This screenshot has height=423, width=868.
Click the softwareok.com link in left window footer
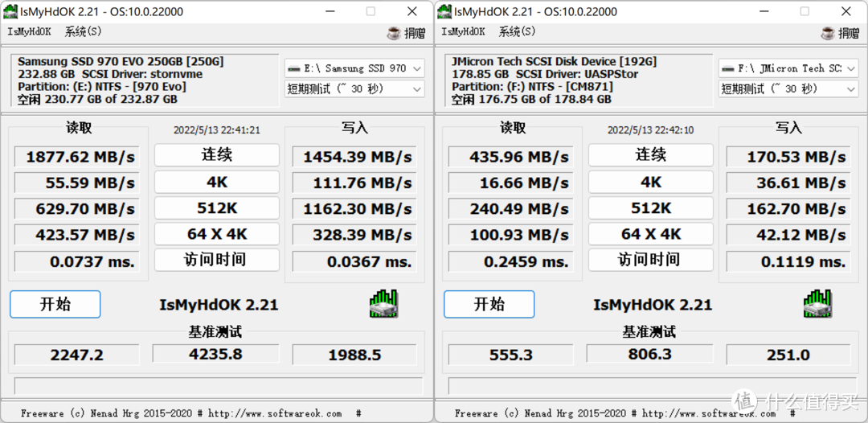pyautogui.click(x=275, y=413)
